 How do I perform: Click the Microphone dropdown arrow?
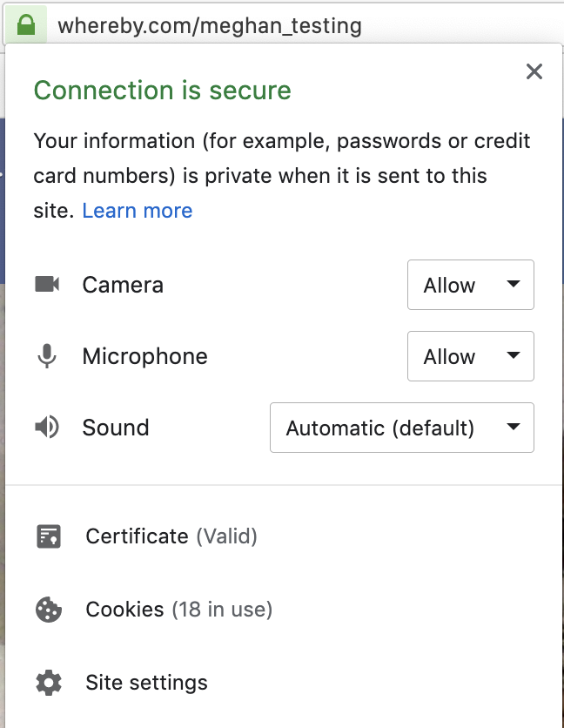click(x=513, y=355)
